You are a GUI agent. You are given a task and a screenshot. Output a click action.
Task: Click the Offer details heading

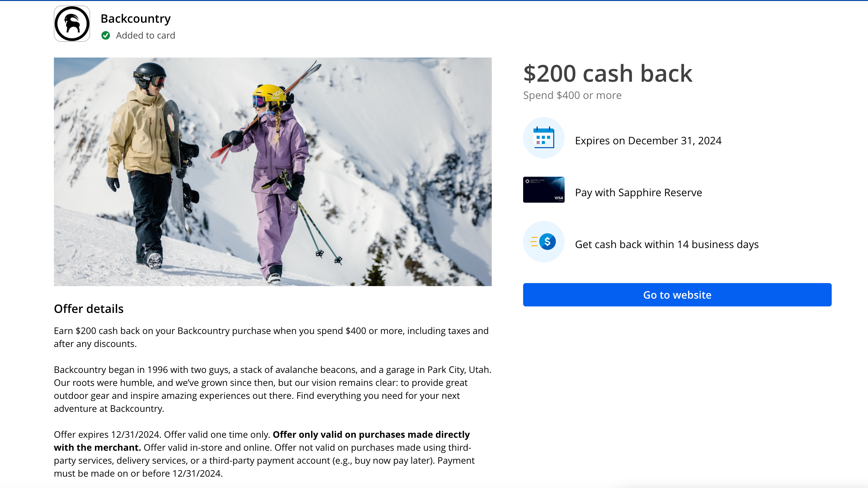click(88, 309)
